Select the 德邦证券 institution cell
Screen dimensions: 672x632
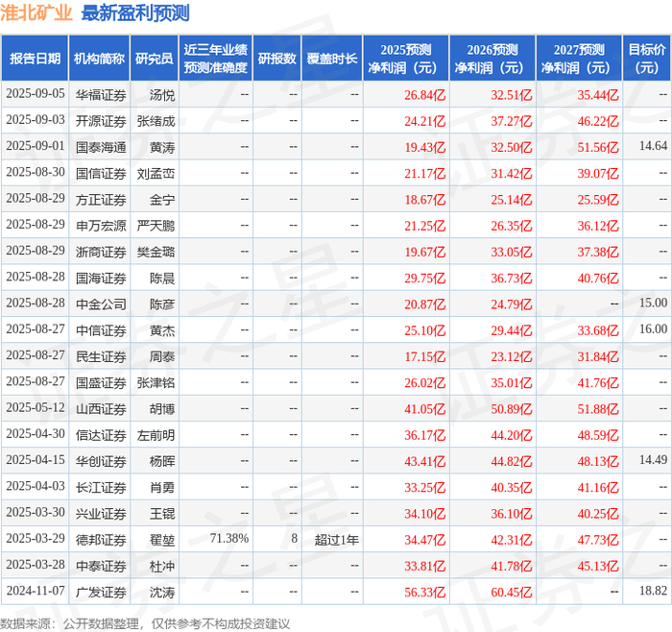pos(101,540)
